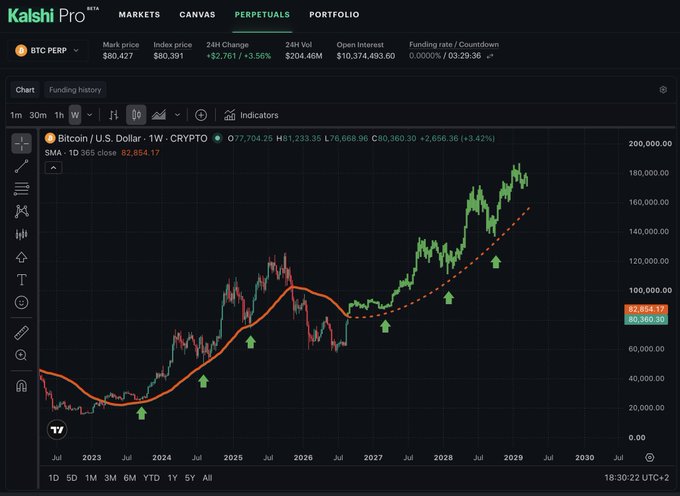This screenshot has height=496, width=680.
Task: Click the Index price $80,391 value
Action: pyautogui.click(x=168, y=56)
